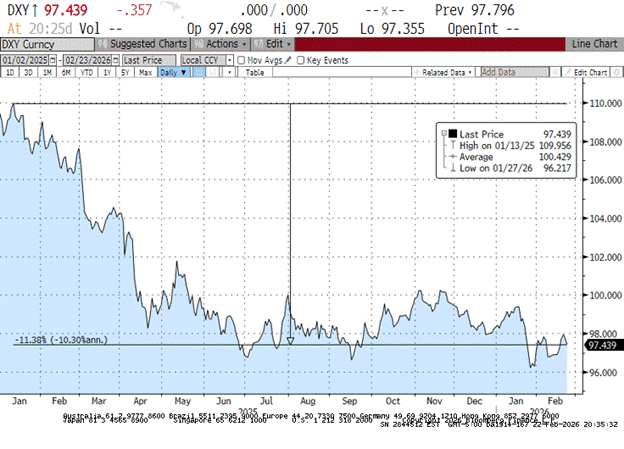Click the chart settings gear icon

(x=614, y=73)
